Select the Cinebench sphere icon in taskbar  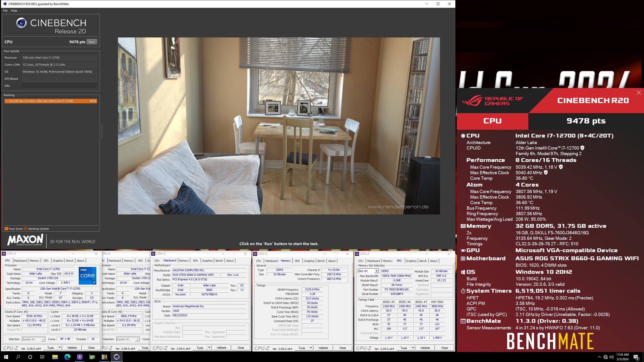tap(116, 357)
